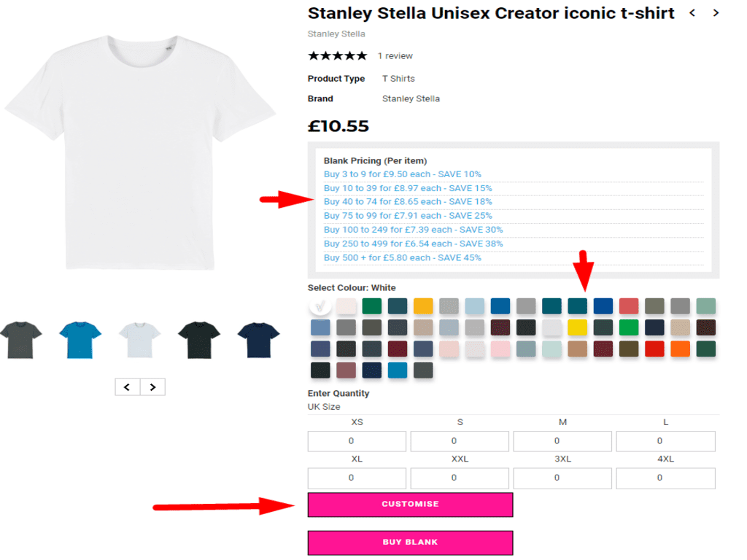Click the right arrow under the thumbnails
Viewport: 747px width, 560px height.
152,386
